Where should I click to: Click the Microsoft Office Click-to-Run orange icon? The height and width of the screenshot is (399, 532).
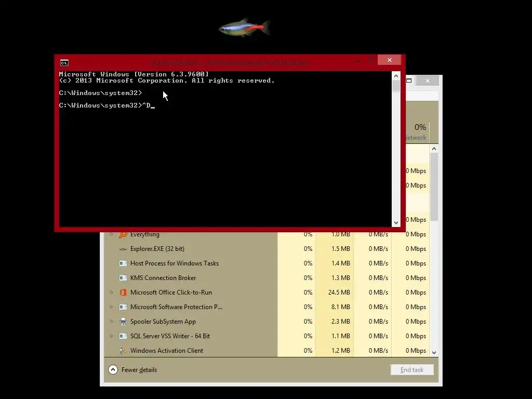click(x=123, y=292)
